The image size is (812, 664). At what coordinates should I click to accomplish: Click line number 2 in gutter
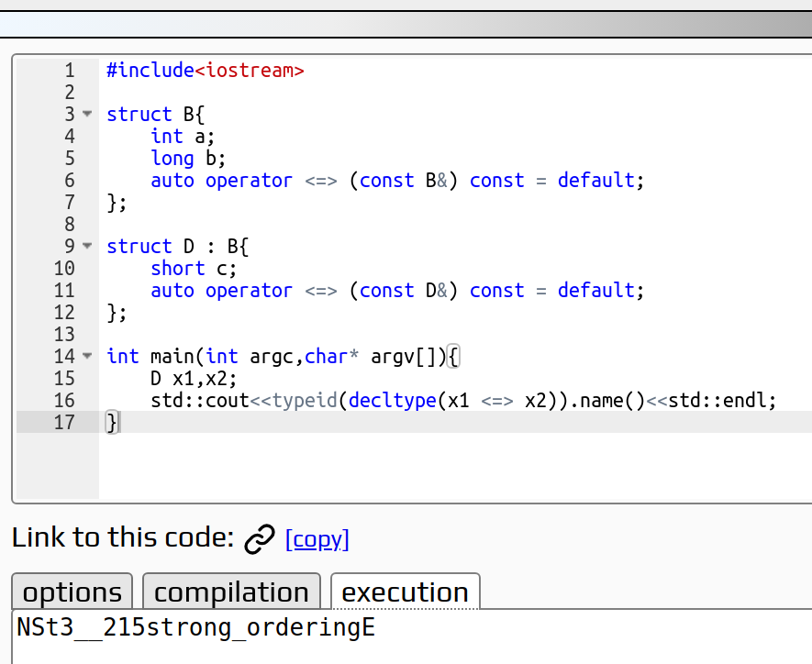(70, 92)
